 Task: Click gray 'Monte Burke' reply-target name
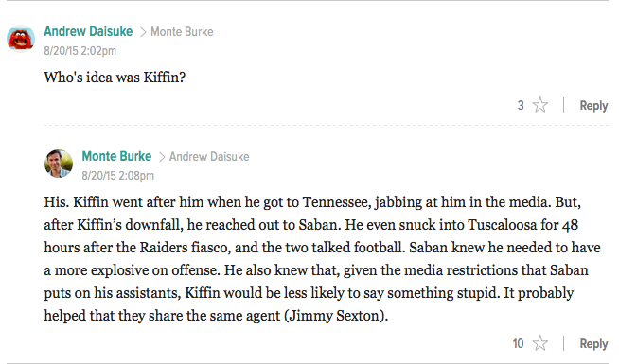182,31
